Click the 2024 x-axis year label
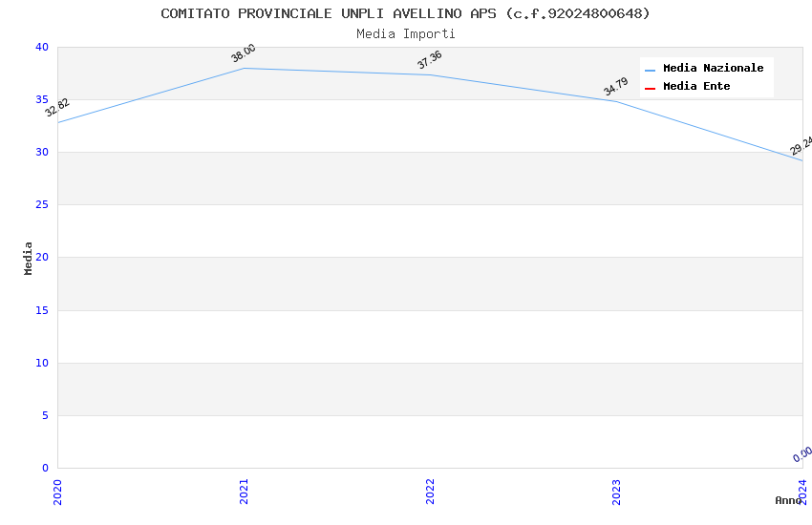This screenshot has width=812, height=525. coord(802,492)
